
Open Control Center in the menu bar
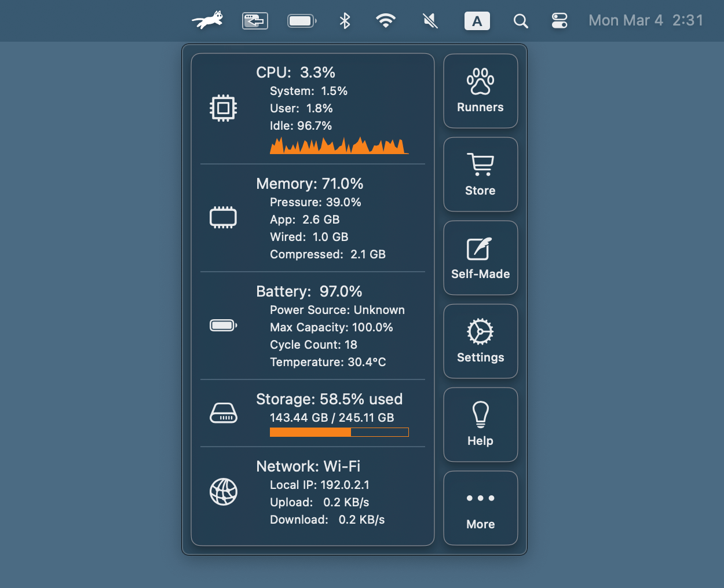[x=560, y=21]
